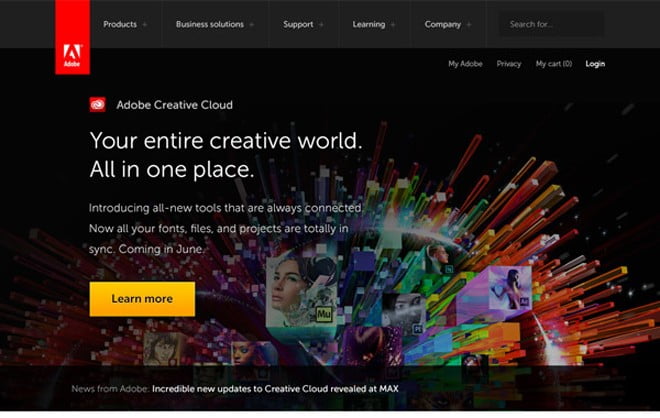
Task: Expand the plus next to Business solutions
Action: 250,24
